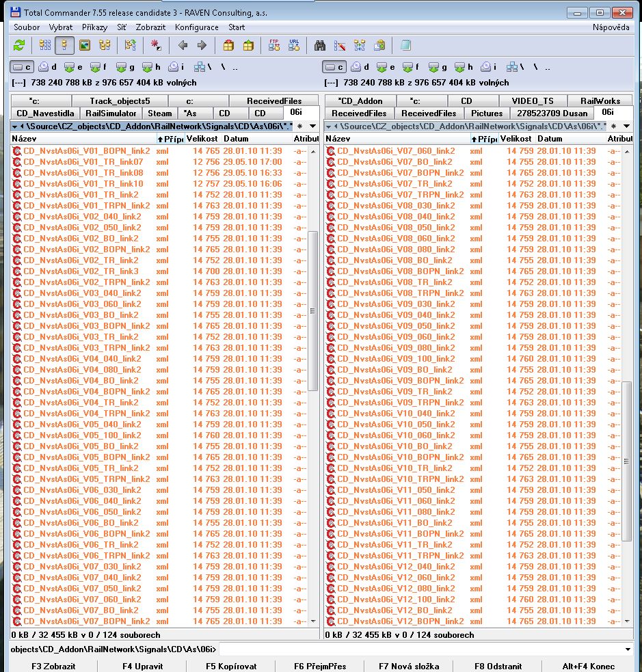Image resolution: width=642 pixels, height=672 pixels.
Task: Open the notepad toolbar icon
Action: 406,45
